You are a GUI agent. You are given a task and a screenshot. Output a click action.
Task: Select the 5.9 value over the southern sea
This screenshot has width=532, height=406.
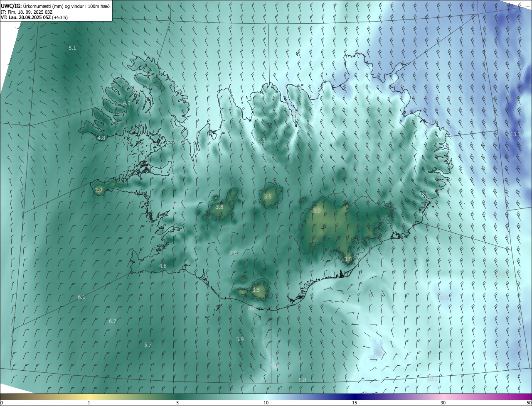(x=240, y=339)
